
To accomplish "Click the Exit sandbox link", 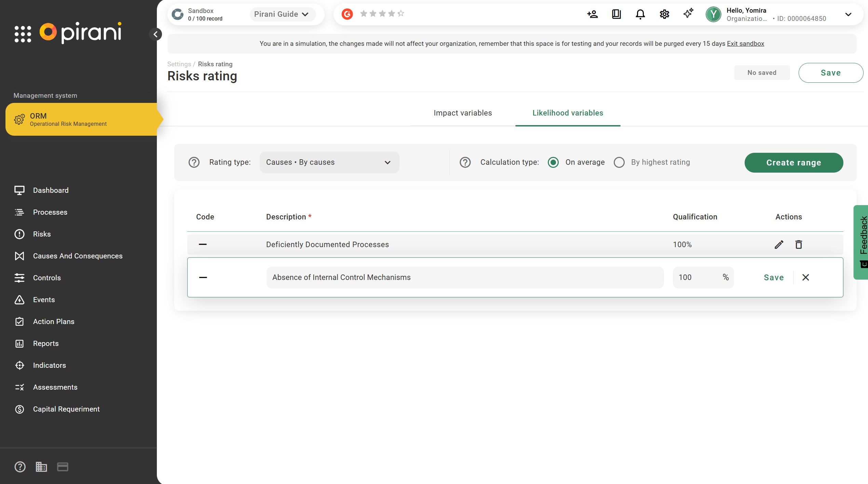I will click(745, 44).
